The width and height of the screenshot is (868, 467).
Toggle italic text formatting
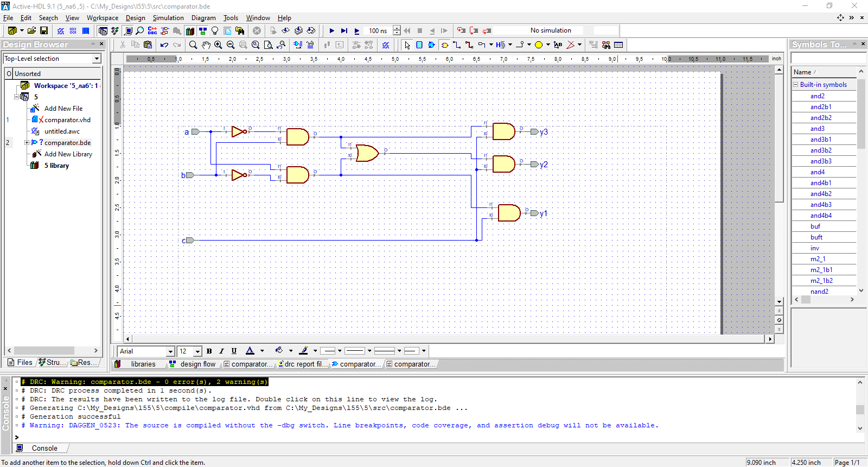click(221, 351)
